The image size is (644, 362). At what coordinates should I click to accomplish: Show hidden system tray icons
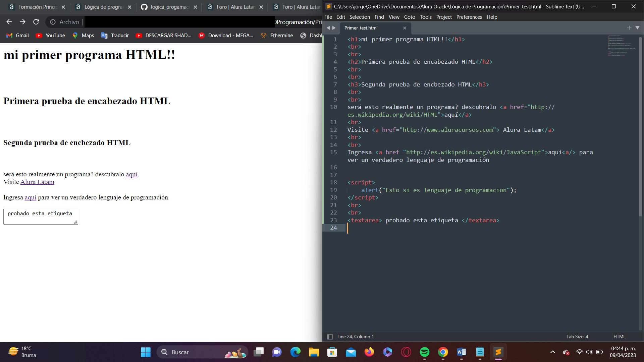coord(552,352)
